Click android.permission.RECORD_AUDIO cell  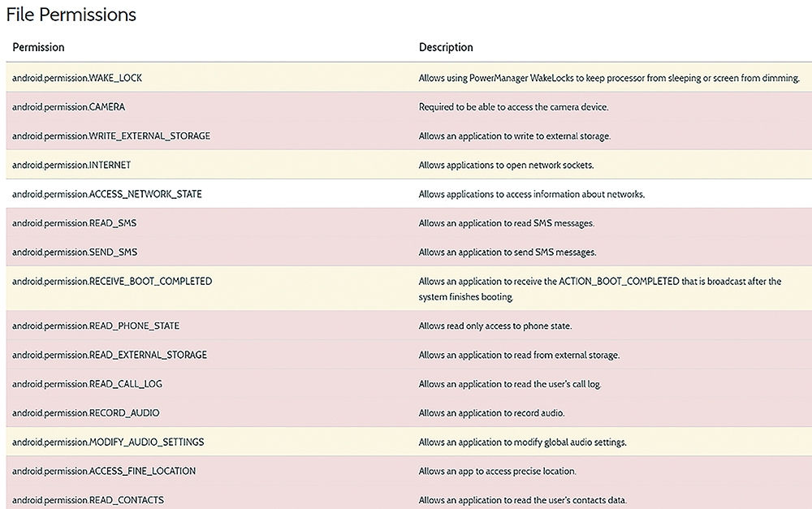click(x=86, y=412)
